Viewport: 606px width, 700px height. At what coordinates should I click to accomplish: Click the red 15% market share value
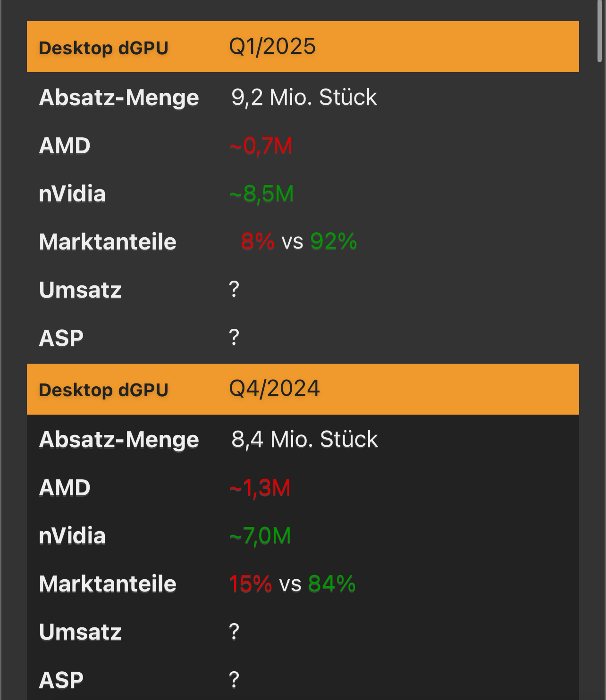click(251, 584)
